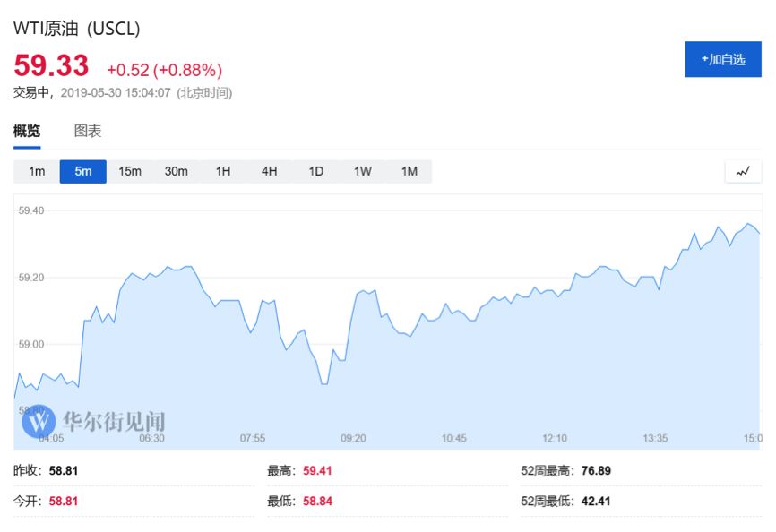Open the chart style line icon
Viewport: 776px width, 532px height.
(x=743, y=171)
